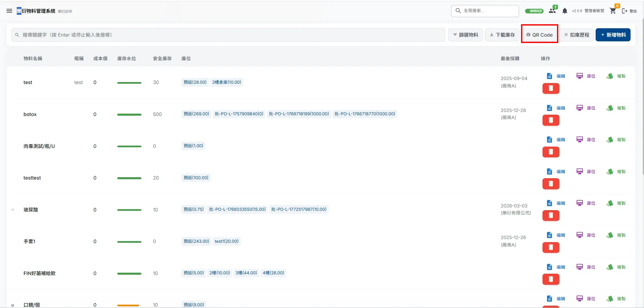Focus the 全局搜索 global search box
644x308 pixels.
(485, 11)
